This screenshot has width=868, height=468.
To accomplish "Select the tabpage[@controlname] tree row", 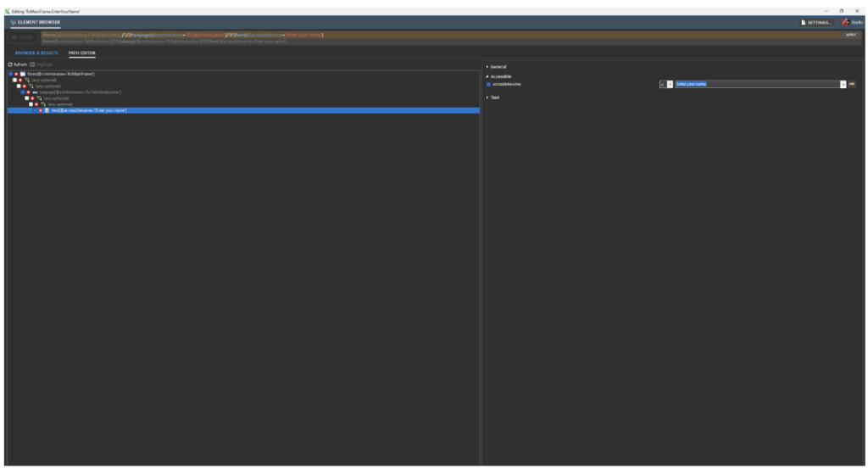I will coord(81,92).
